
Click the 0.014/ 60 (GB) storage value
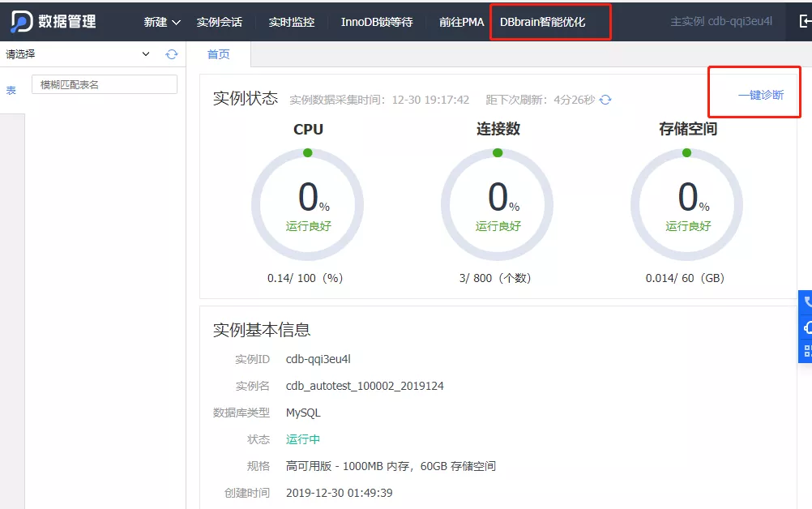(685, 278)
